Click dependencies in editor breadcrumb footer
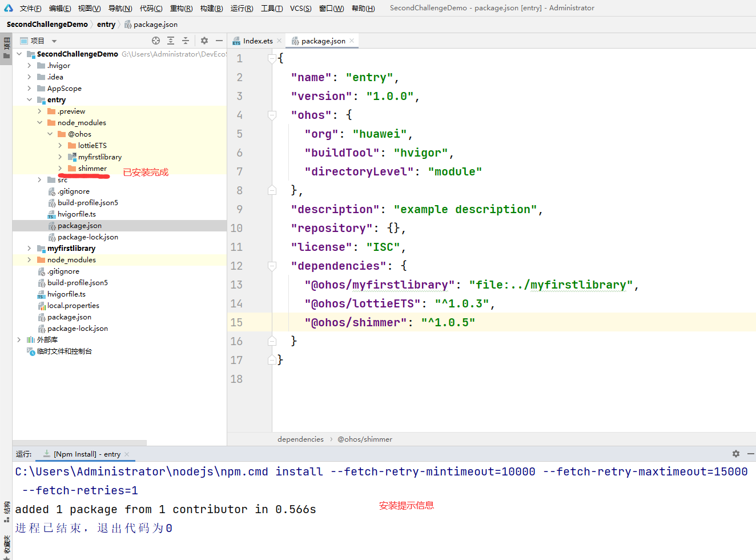The width and height of the screenshot is (756, 560). click(x=300, y=439)
